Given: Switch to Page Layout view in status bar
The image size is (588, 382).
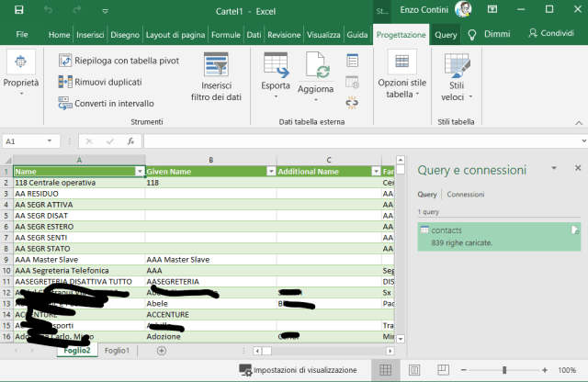Looking at the screenshot, I should tap(413, 369).
